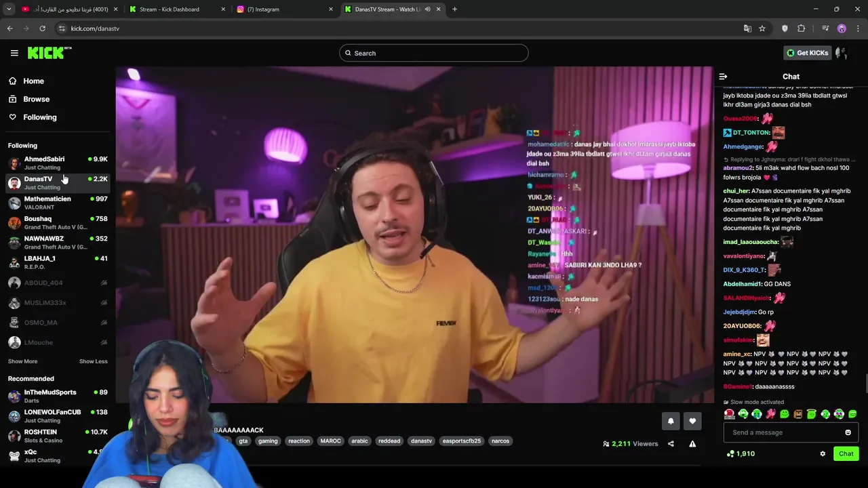Click the green Chat send button
The width and height of the screenshot is (868, 488).
[x=846, y=453]
